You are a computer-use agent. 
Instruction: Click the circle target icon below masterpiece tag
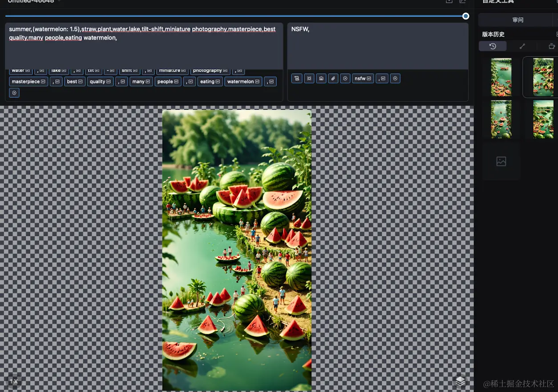click(14, 93)
